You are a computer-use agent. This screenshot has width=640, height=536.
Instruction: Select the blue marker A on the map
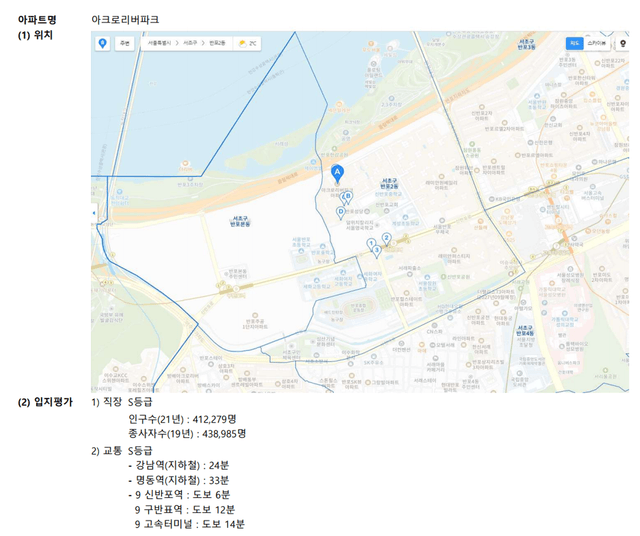click(x=337, y=174)
